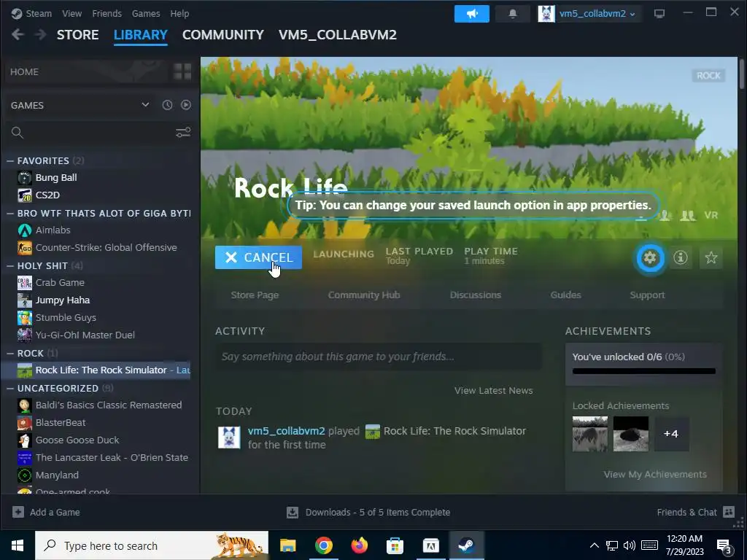Open the Help menu
This screenshot has height=560, width=747.
[179, 14]
